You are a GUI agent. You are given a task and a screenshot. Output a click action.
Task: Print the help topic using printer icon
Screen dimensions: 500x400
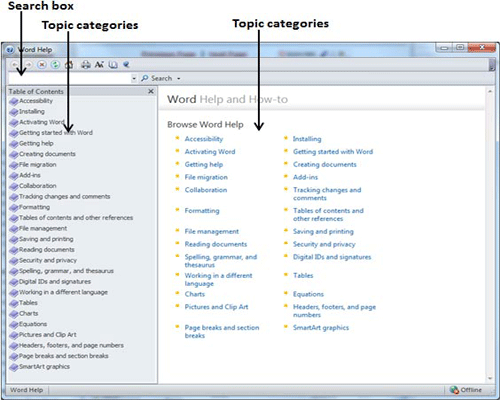[86, 65]
